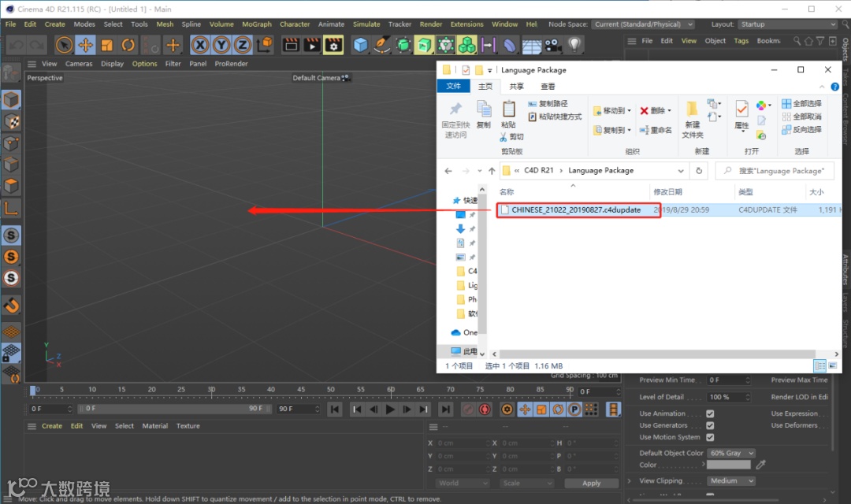Viewport: 851px width, 504px height.
Task: Activate the Scale tool
Action: [107, 45]
